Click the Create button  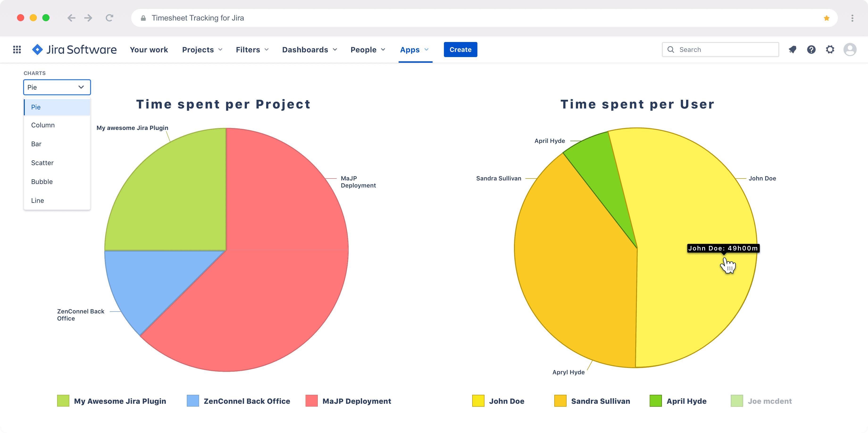pos(460,50)
